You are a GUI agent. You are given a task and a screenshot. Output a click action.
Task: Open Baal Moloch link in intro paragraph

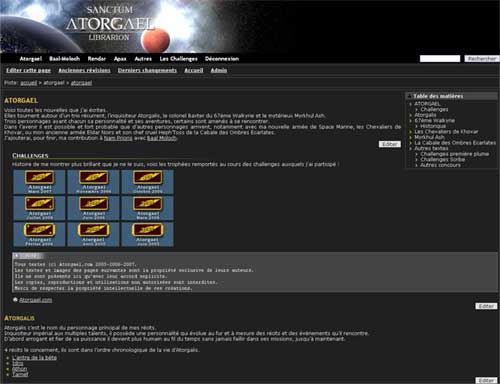pyautogui.click(x=162, y=138)
